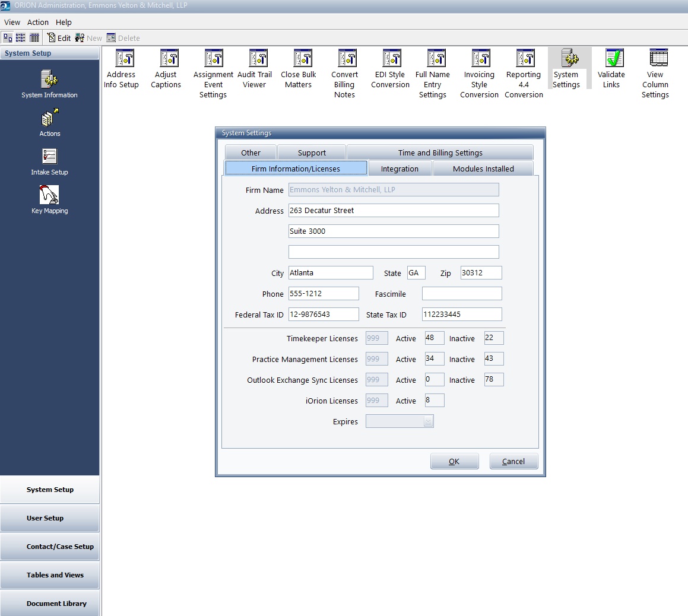Open the System Setup navigation section
This screenshot has width=688, height=616.
[x=50, y=490]
